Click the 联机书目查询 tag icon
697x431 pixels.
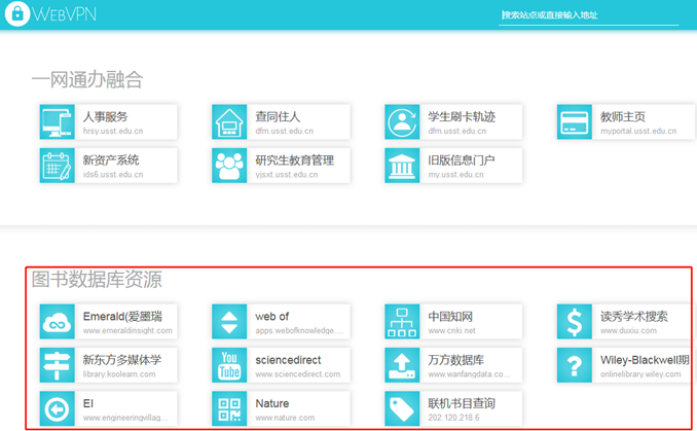pyautogui.click(x=402, y=409)
